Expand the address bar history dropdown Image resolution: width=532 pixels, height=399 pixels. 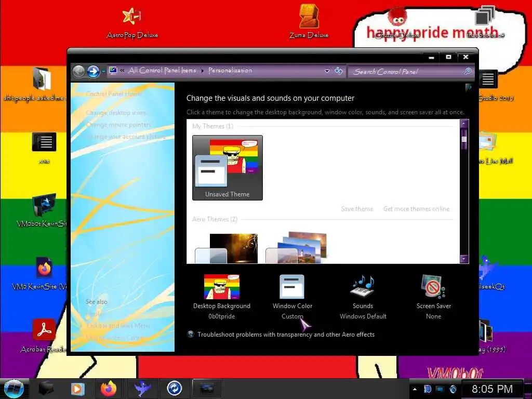point(327,71)
